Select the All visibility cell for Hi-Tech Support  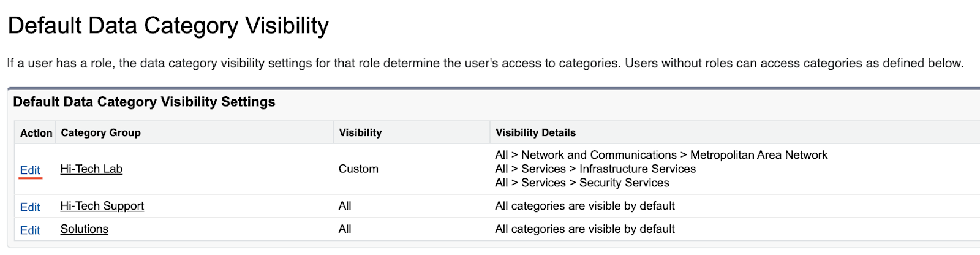tap(345, 206)
